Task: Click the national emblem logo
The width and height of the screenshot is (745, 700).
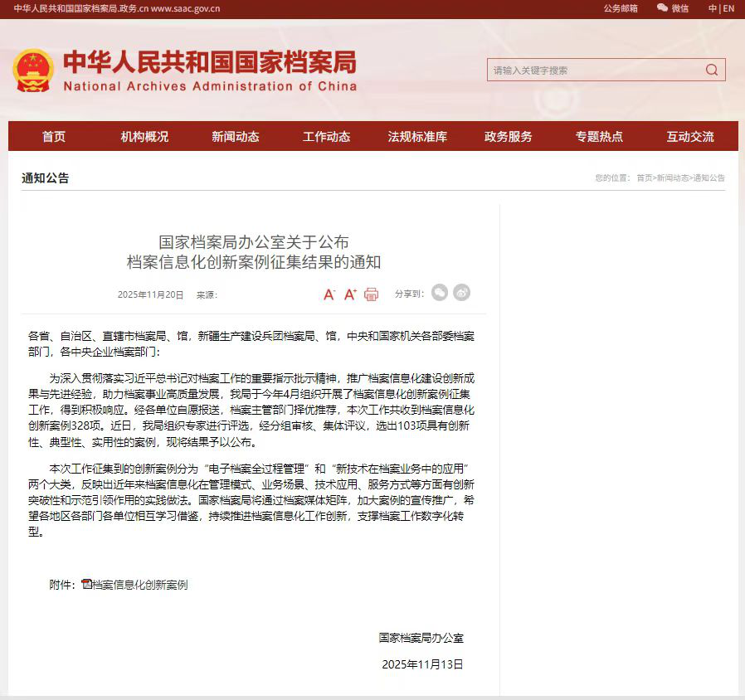Action: 32,71
